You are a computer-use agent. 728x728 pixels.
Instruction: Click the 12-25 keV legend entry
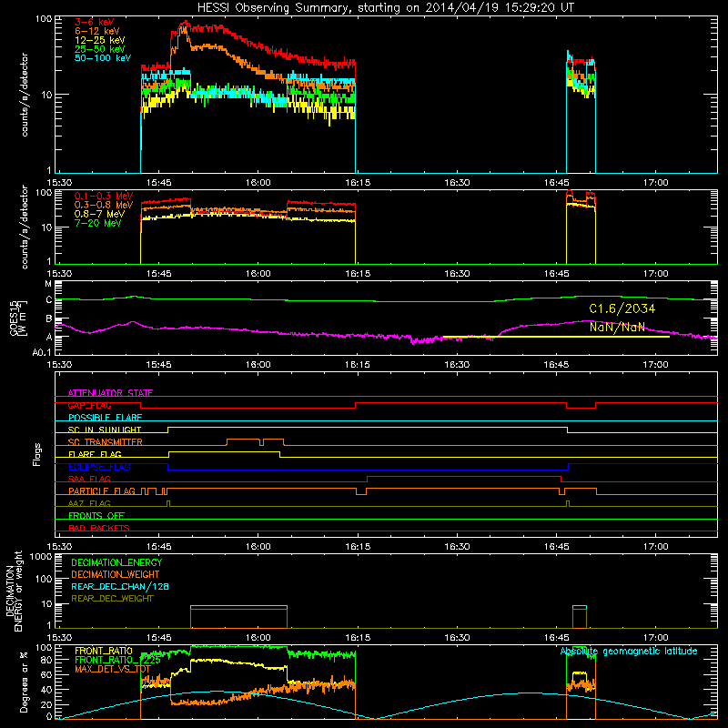pos(100,40)
